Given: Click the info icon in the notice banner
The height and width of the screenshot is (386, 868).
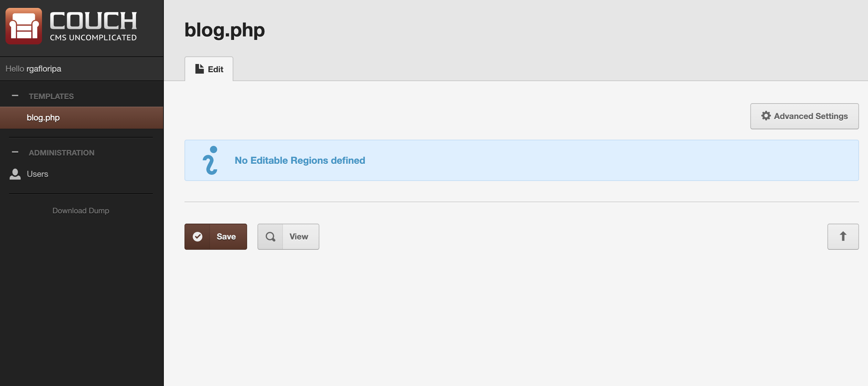Looking at the screenshot, I should pyautogui.click(x=210, y=160).
